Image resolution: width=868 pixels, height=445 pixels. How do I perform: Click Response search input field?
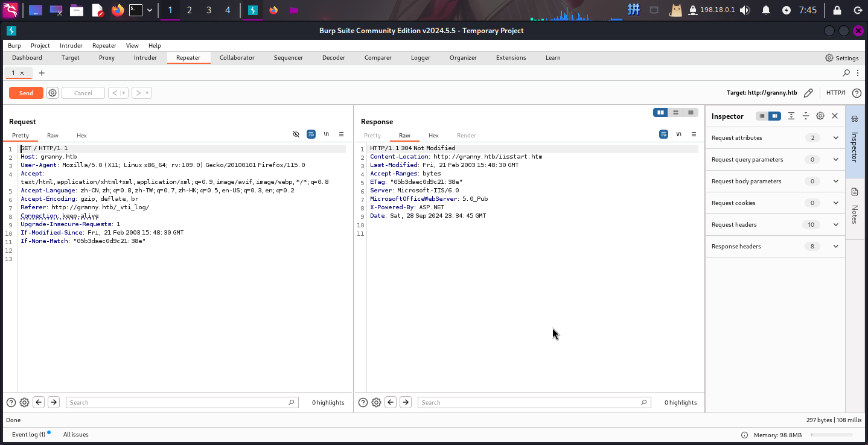pos(534,402)
